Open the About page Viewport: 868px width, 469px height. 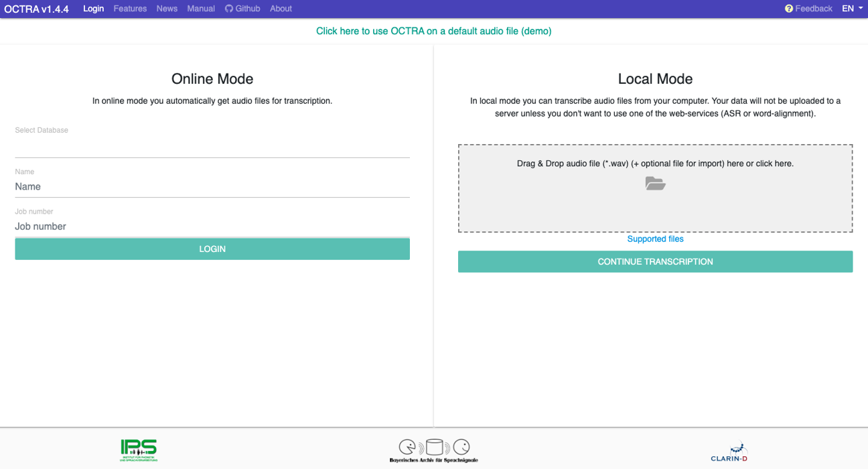pos(281,8)
